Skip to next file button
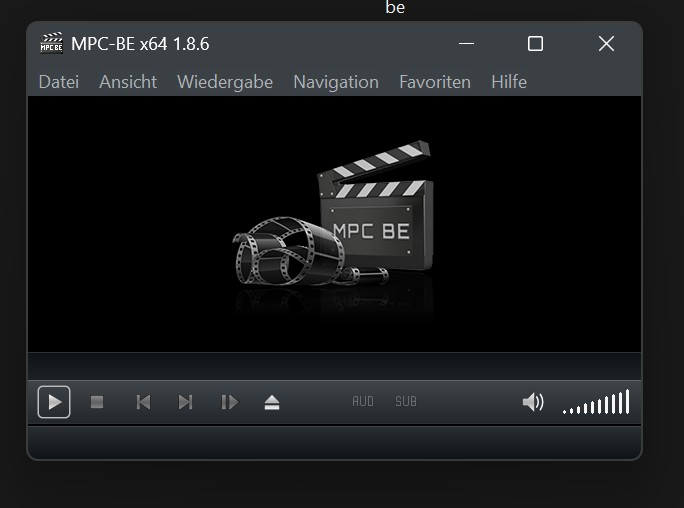 [185, 402]
